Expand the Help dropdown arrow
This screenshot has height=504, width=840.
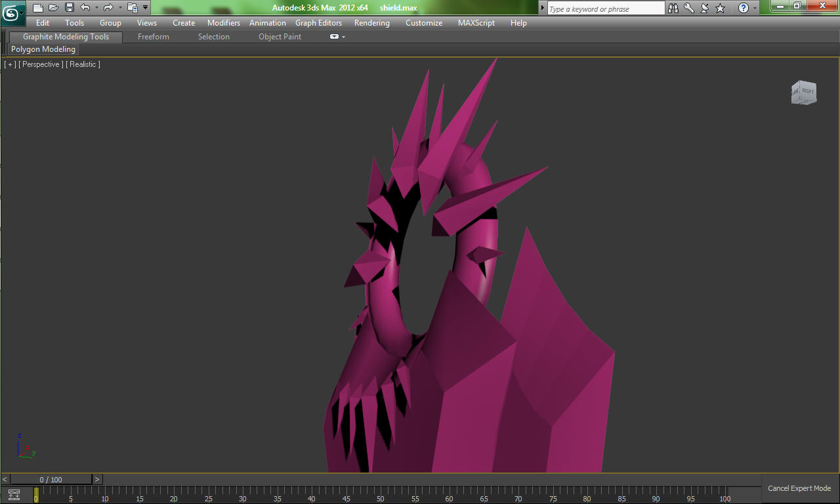(x=755, y=8)
